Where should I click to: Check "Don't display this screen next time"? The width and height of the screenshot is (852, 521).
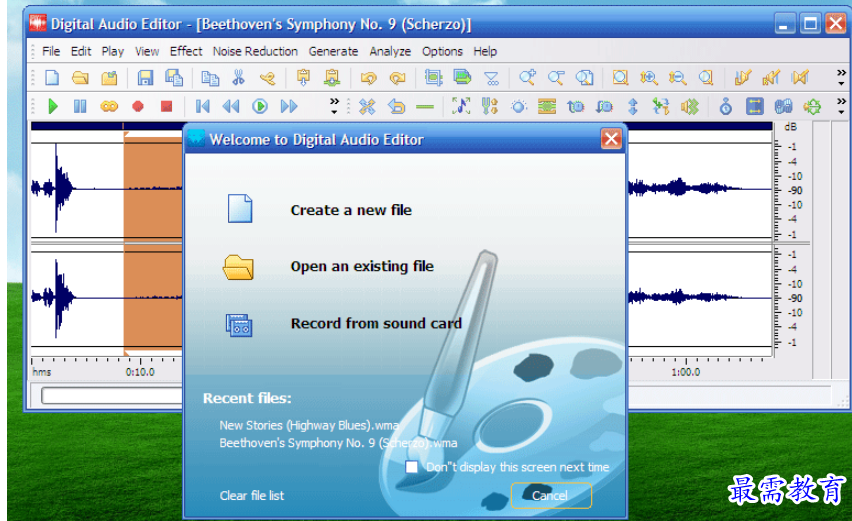pos(412,467)
